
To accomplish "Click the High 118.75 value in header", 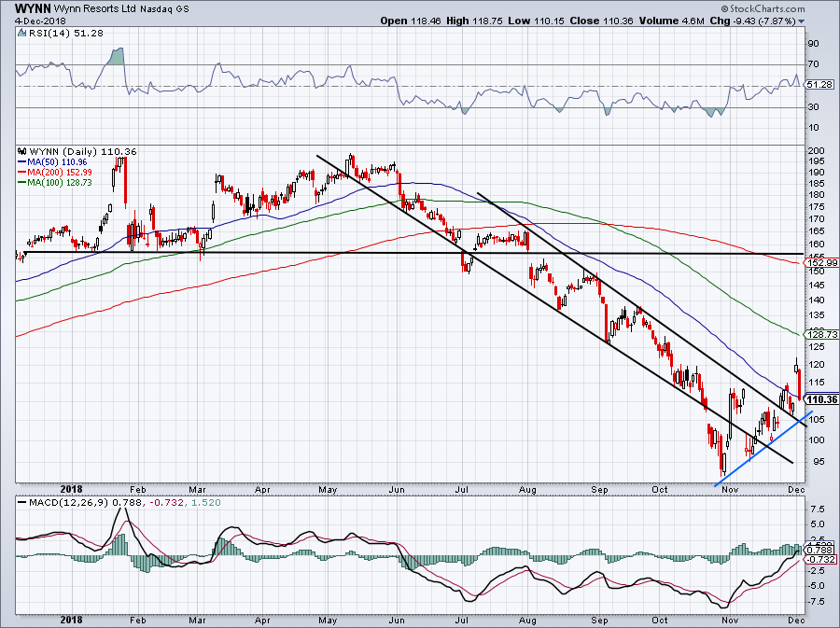I will coord(474,21).
